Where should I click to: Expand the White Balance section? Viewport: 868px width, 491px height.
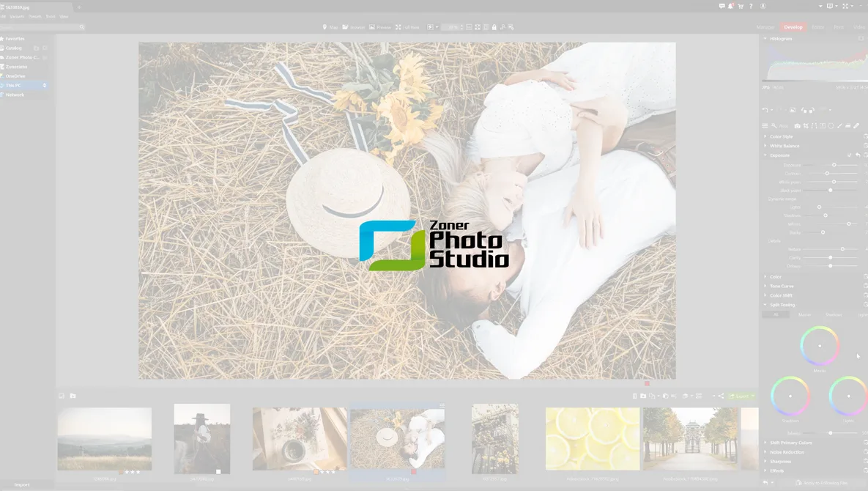784,146
